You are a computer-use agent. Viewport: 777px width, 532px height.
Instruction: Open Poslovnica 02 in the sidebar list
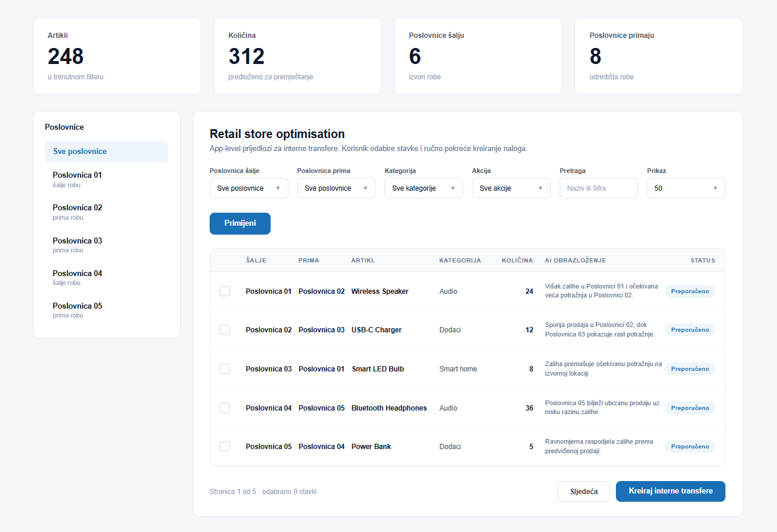107,212
